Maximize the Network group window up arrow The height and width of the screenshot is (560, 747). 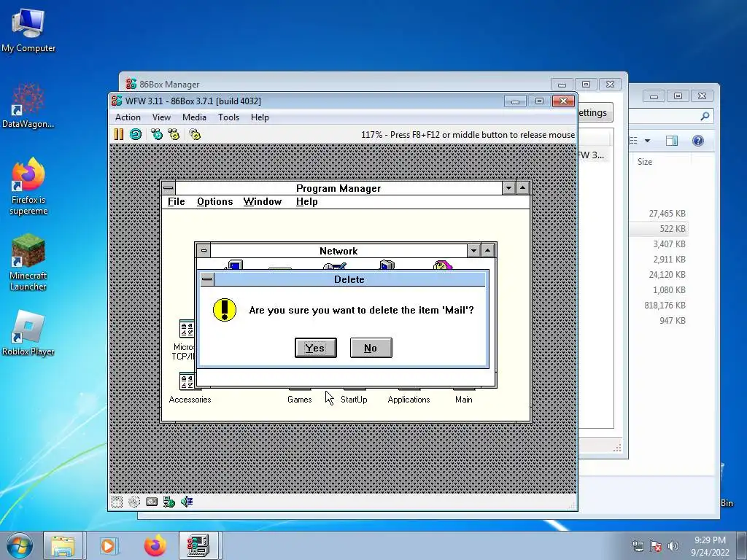coord(488,251)
